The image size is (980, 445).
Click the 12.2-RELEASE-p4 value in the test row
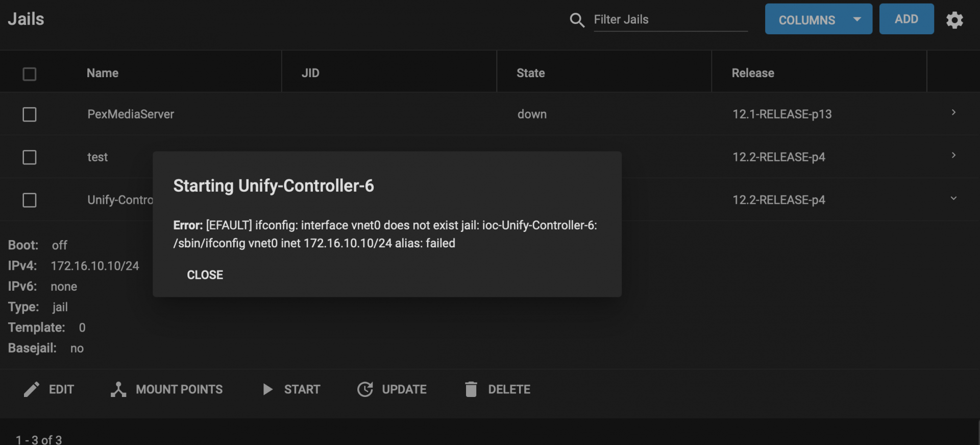pos(779,157)
